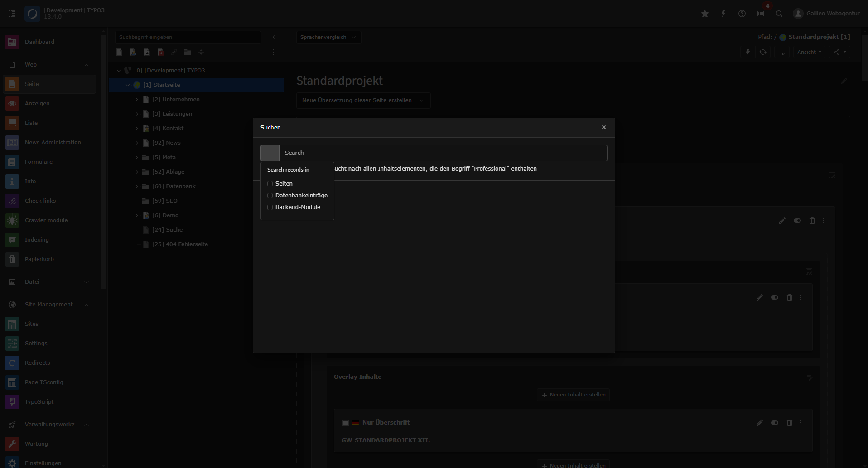Viewport: 868px width, 468px height.
Task: Select the link wizard icon above the page tree
Action: (174, 52)
